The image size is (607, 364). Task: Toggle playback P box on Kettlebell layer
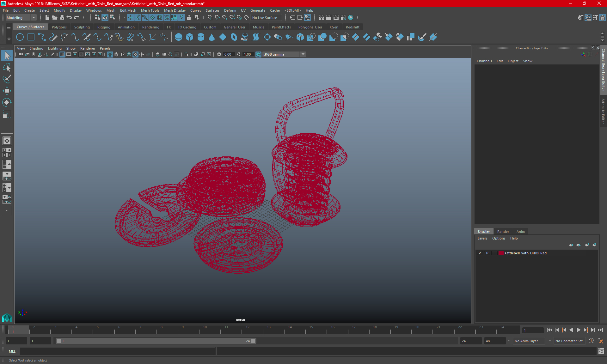click(x=487, y=253)
